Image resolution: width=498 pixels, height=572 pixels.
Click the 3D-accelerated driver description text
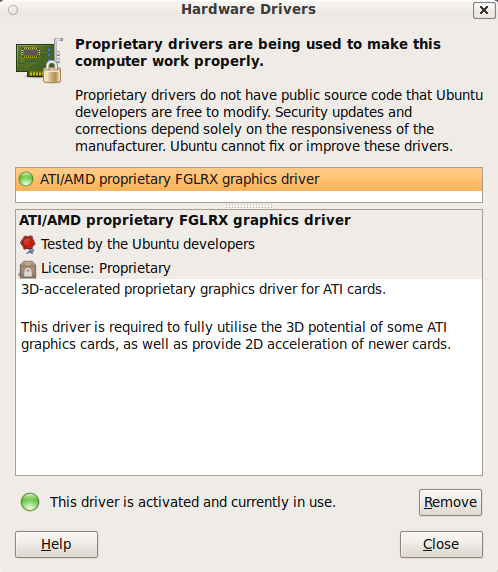click(x=204, y=289)
